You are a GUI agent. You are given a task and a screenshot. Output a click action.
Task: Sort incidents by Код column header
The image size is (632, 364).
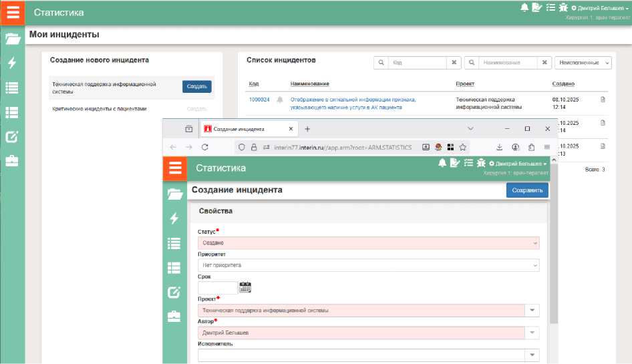(x=253, y=84)
